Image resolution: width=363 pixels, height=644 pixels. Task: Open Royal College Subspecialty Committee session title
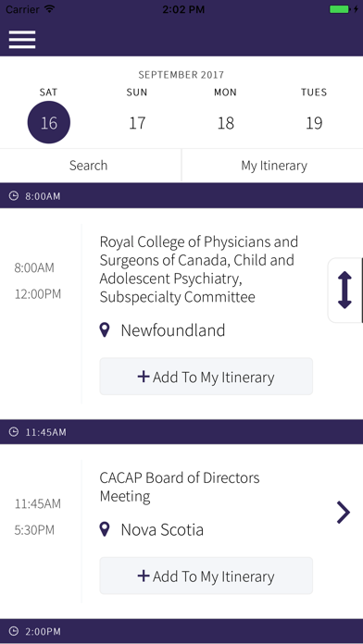point(198,269)
